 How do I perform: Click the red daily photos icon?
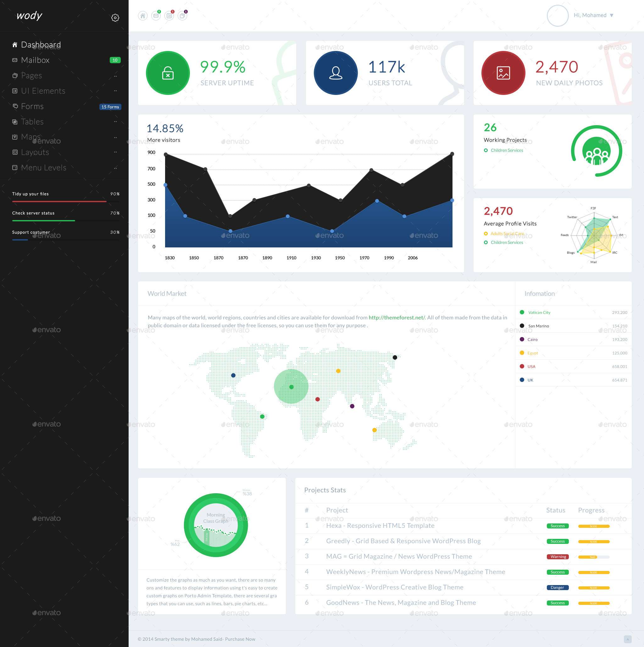click(503, 73)
